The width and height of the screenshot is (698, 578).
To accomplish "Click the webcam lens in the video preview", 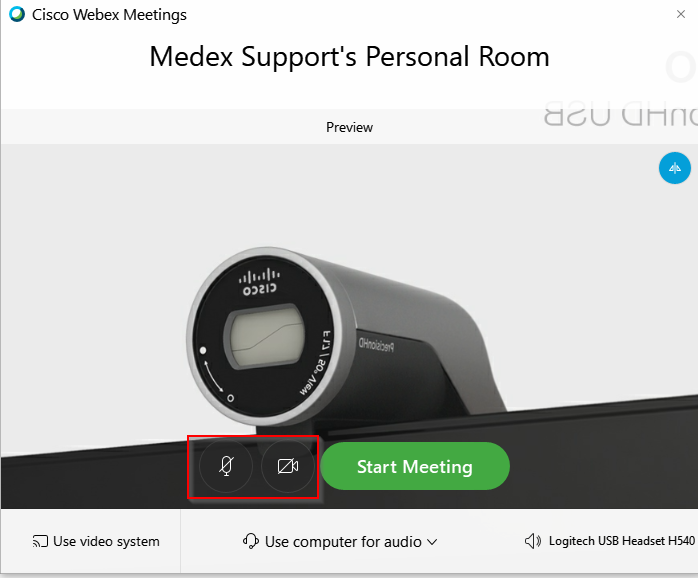I will (266, 336).
